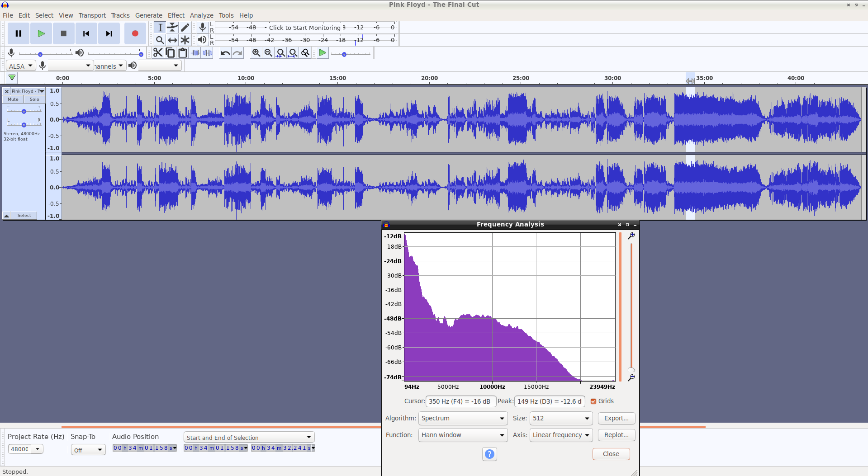Click the Record button
Image resolution: width=868 pixels, height=476 pixels.
click(x=135, y=33)
